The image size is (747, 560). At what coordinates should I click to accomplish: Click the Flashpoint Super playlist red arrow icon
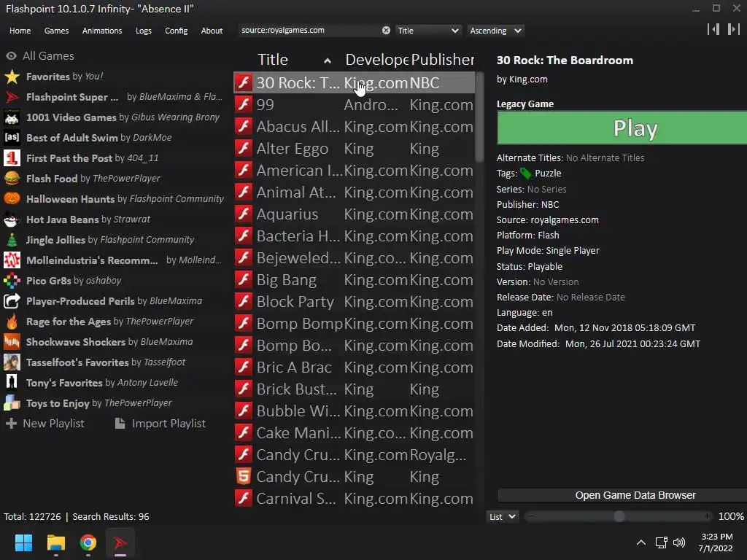click(x=12, y=97)
